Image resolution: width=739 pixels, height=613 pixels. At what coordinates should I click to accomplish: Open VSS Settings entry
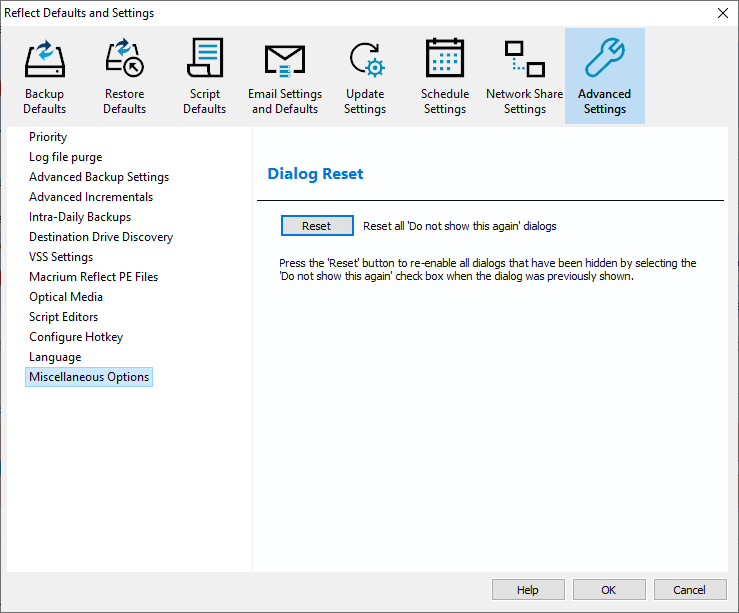[61, 257]
